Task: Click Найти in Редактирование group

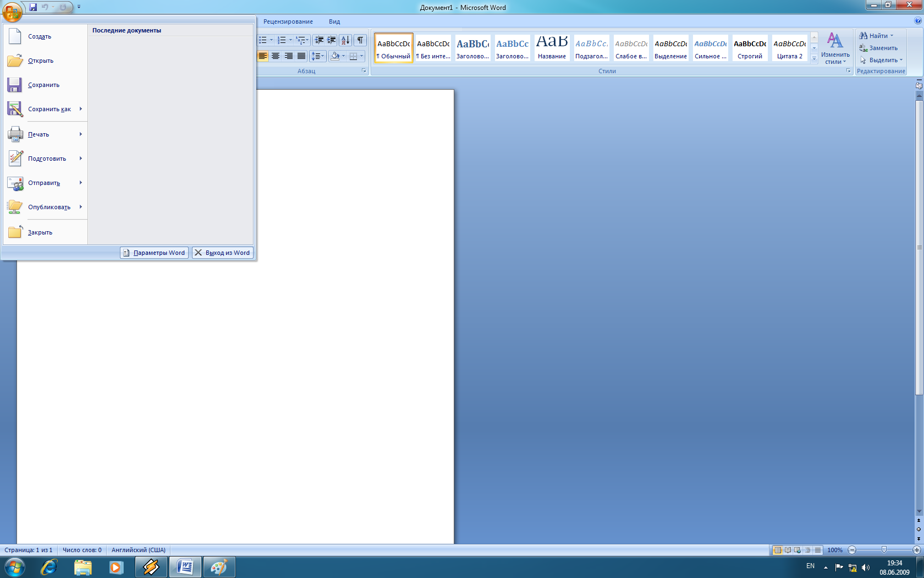Action: [x=877, y=36]
